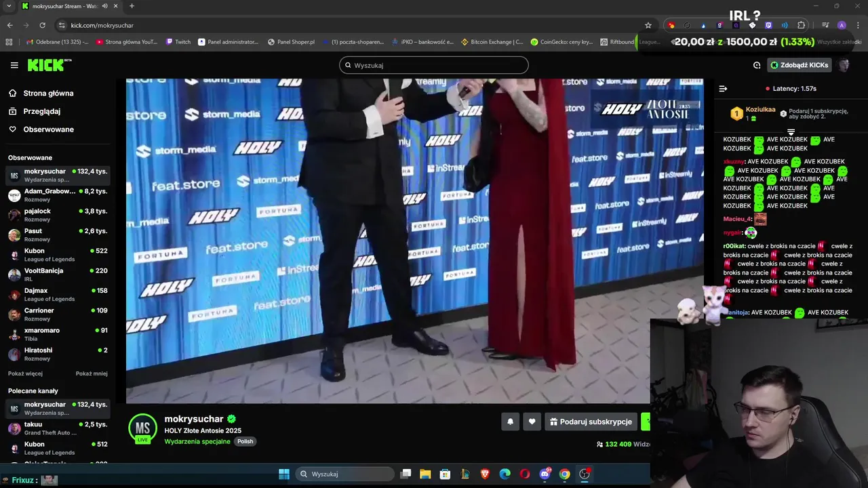This screenshot has height=488, width=868.
Task: Open the Kick hamburger menu
Action: [14, 65]
